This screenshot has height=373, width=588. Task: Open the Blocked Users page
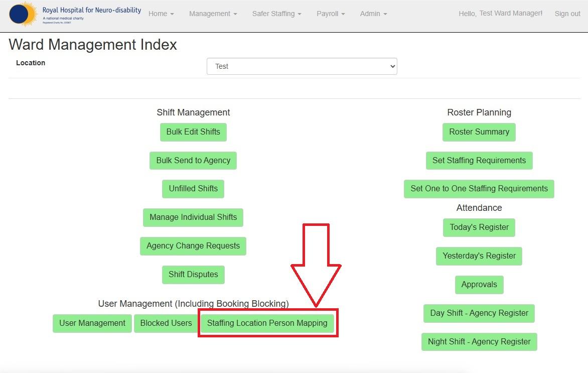click(166, 323)
